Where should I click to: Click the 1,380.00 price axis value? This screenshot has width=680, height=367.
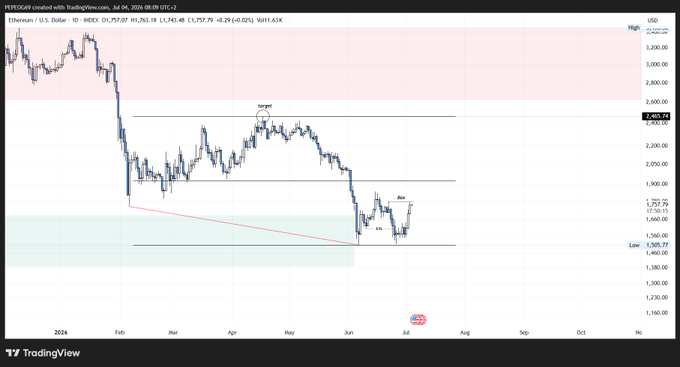(657, 267)
